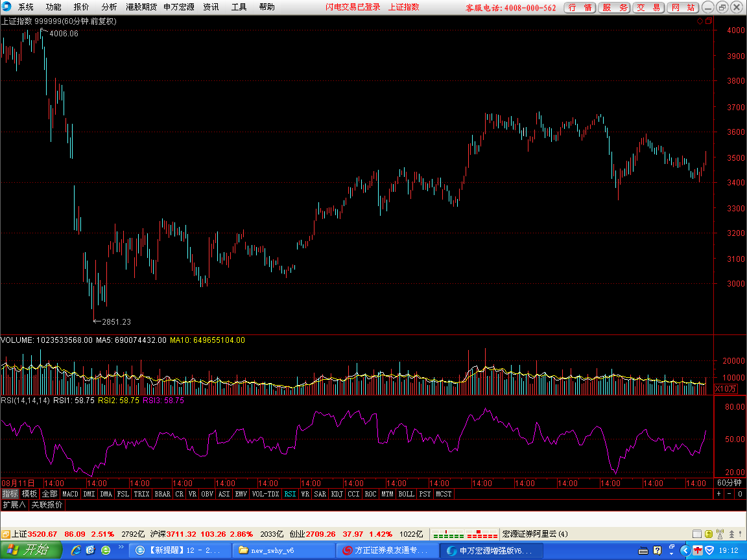747x560 pixels.
Task: Switch indicator to DMI
Action: [89, 494]
